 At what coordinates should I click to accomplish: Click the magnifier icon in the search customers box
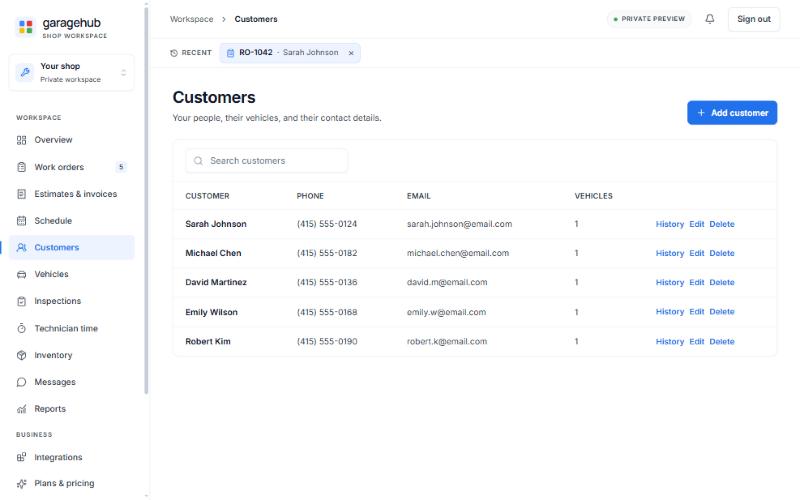[198, 161]
